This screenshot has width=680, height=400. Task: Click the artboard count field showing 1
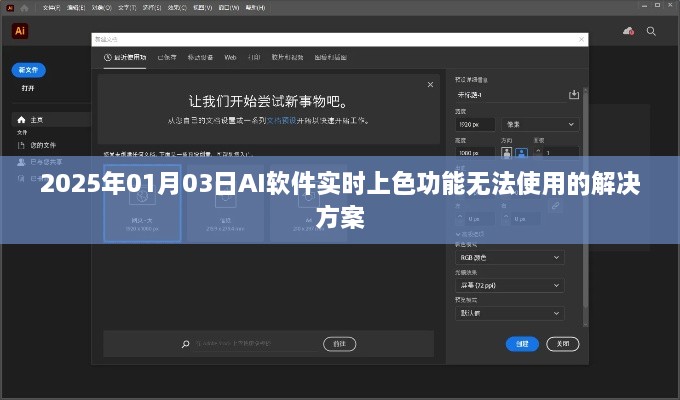coord(561,153)
